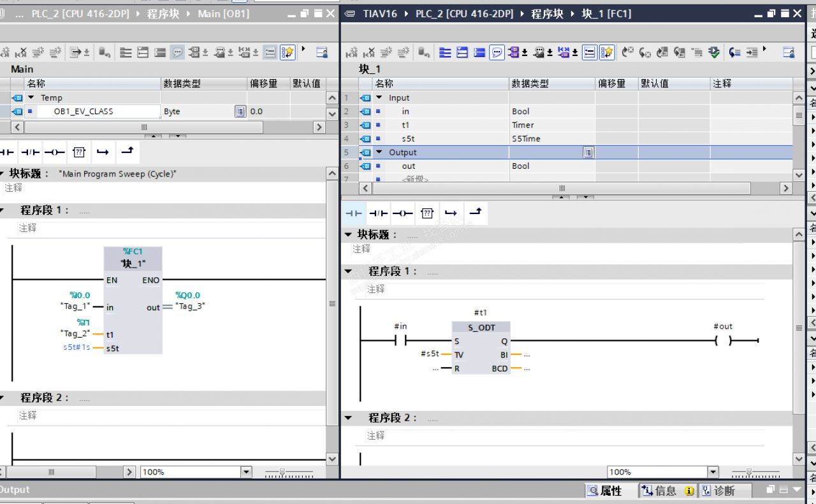
Task: Insert network icon in Main OB1 toolbar
Action: [x=4, y=52]
